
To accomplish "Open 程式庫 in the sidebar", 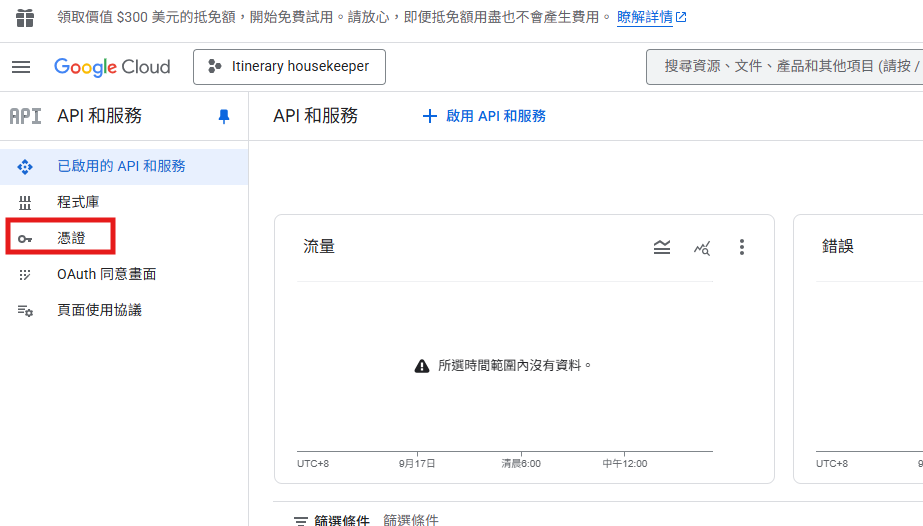I will (124, 202).
